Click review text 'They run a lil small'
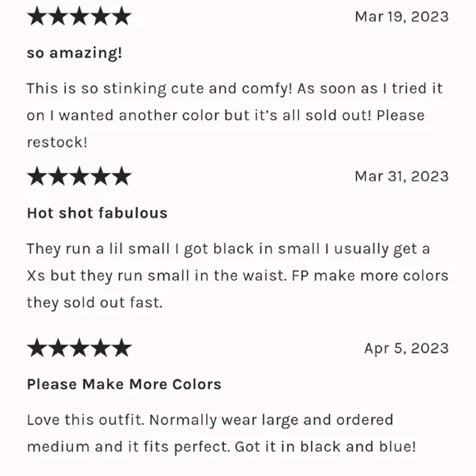The image size is (476, 476). pos(98,249)
